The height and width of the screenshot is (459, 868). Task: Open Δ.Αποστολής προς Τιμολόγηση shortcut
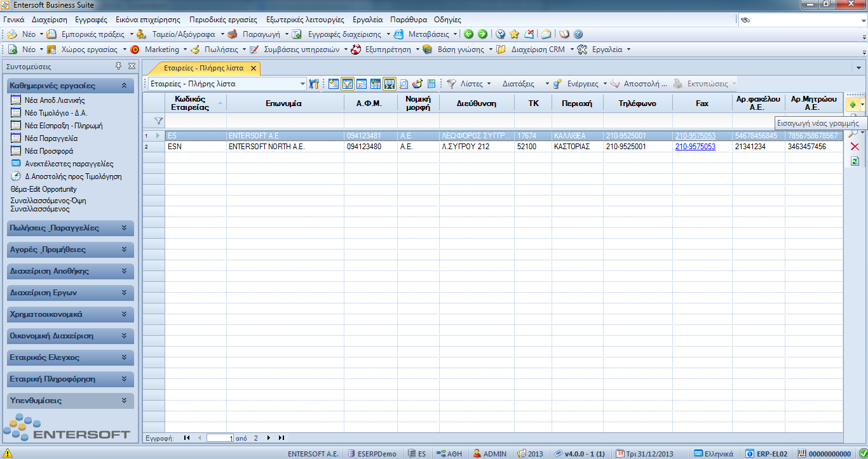click(x=73, y=176)
